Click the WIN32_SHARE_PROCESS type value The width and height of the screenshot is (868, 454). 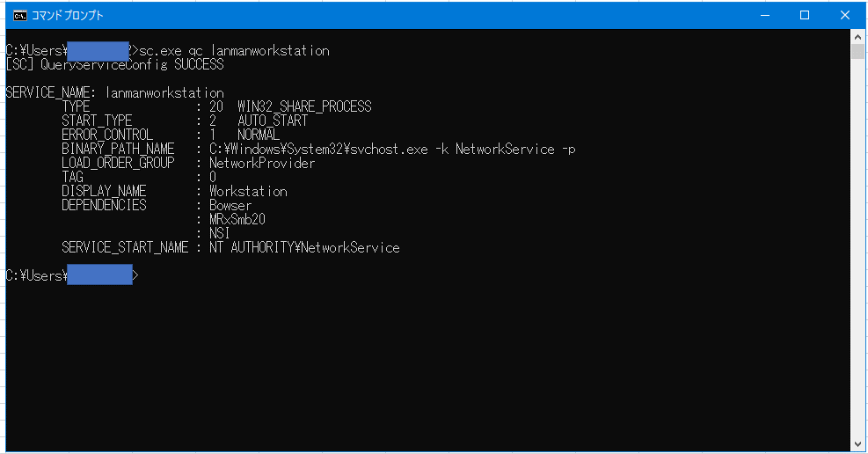[304, 106]
